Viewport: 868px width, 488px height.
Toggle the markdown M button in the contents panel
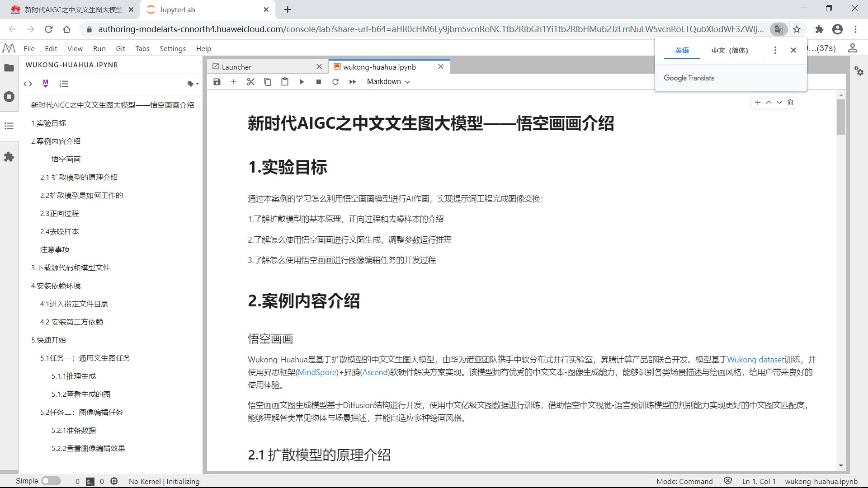coord(45,83)
